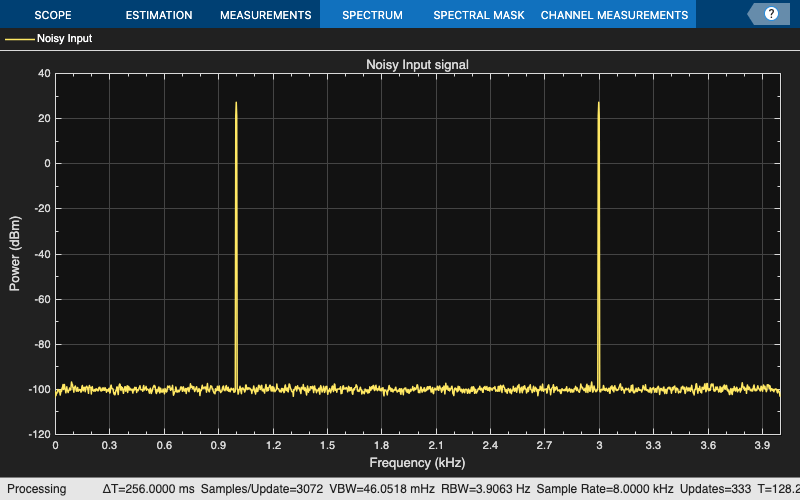Screen dimensions: 800x500
Task: Click the RBW=3.9063 Hz status entry
Action: tap(486, 489)
